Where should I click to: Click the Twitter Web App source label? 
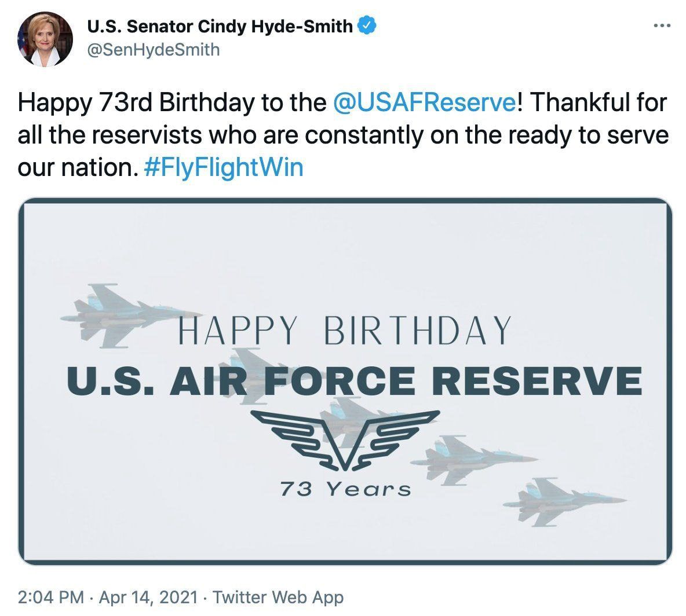click(279, 597)
